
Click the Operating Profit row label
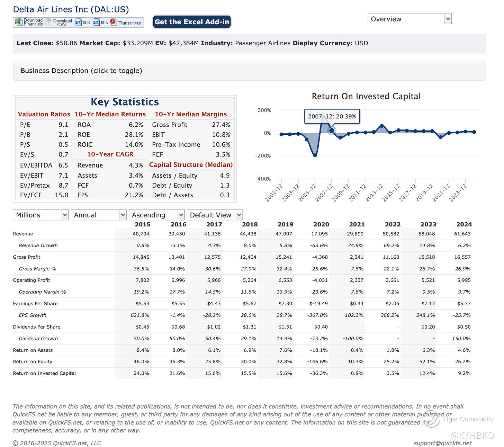(31, 280)
